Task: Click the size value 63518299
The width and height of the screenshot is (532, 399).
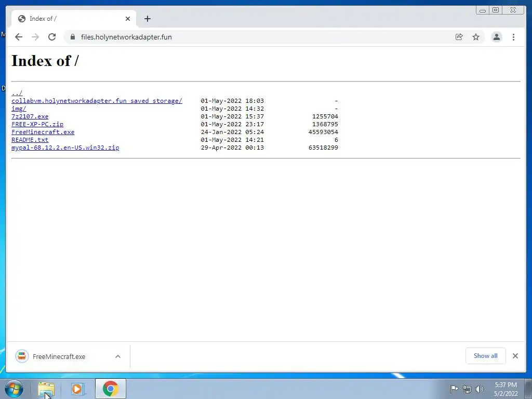Action: [x=323, y=148]
